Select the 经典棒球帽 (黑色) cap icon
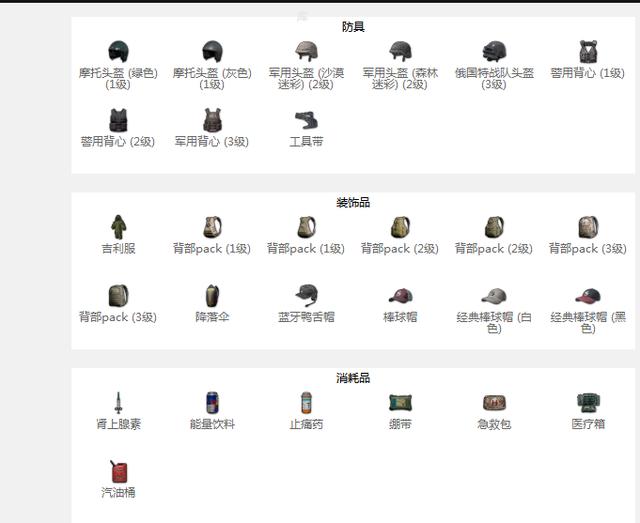The width and height of the screenshot is (640, 523). (x=588, y=296)
